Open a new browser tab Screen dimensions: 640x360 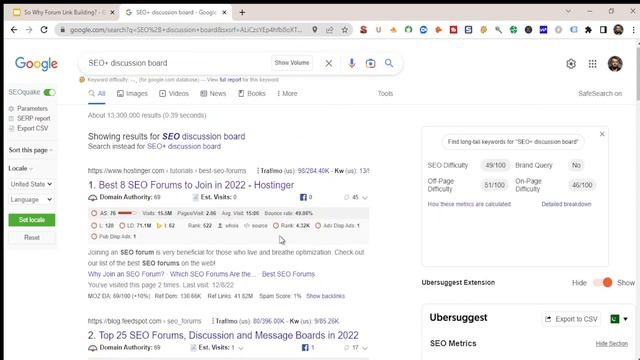tap(242, 13)
